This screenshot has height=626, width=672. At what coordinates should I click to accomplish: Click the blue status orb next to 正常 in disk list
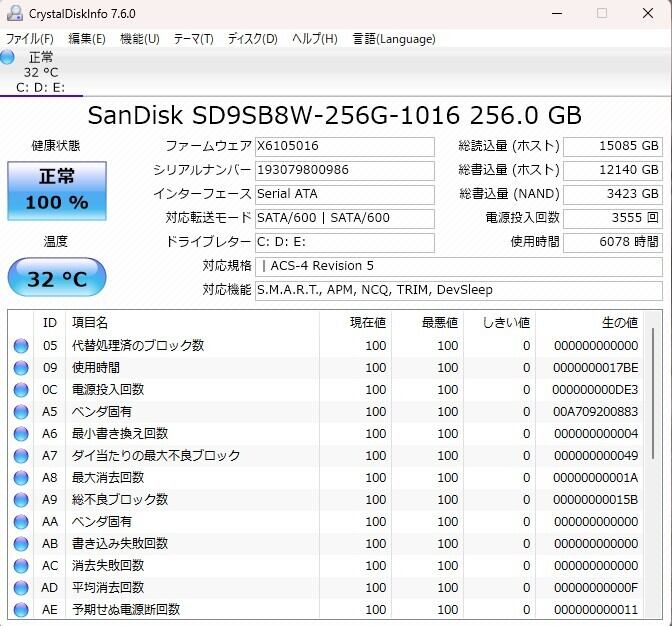coord(7,57)
